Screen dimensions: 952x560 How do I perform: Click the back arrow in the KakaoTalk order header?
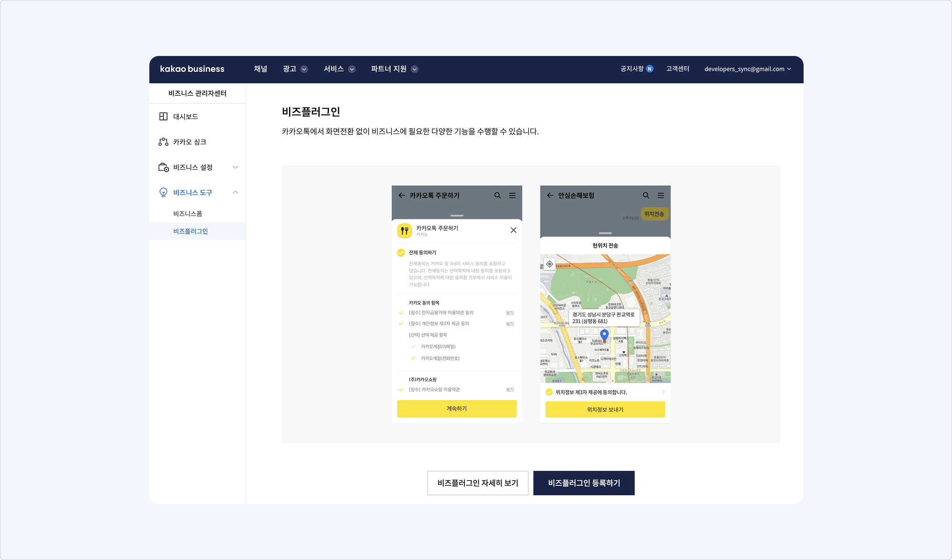point(402,196)
